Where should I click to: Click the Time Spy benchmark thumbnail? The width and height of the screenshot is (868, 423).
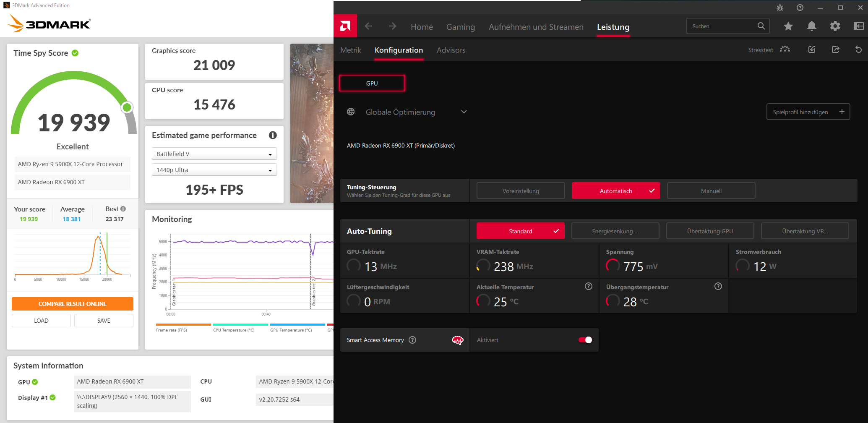(312, 123)
